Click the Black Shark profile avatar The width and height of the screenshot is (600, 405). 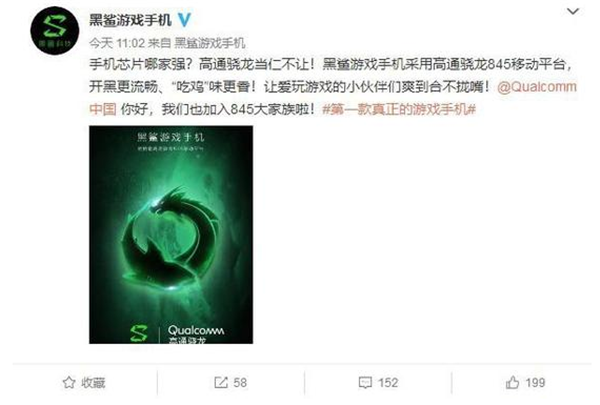pos(55,31)
